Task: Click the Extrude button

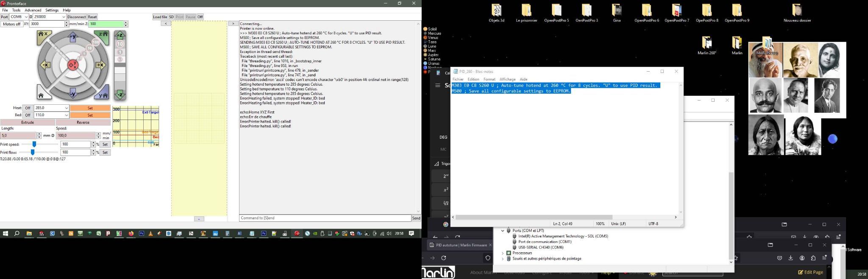Action: click(x=28, y=123)
